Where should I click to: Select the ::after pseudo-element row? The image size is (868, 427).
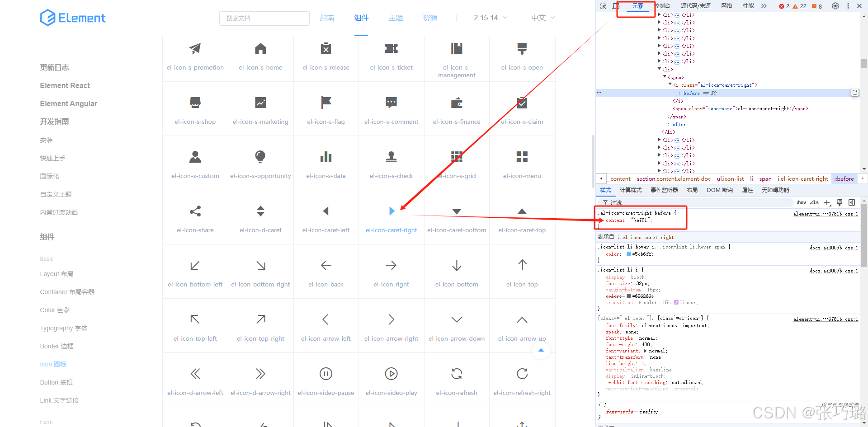pyautogui.click(x=677, y=124)
